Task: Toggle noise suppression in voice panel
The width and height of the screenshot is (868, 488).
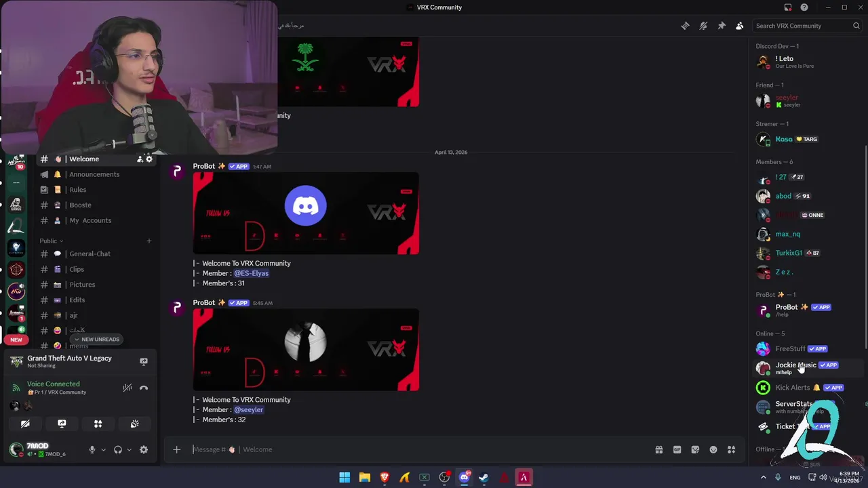Action: tap(127, 388)
